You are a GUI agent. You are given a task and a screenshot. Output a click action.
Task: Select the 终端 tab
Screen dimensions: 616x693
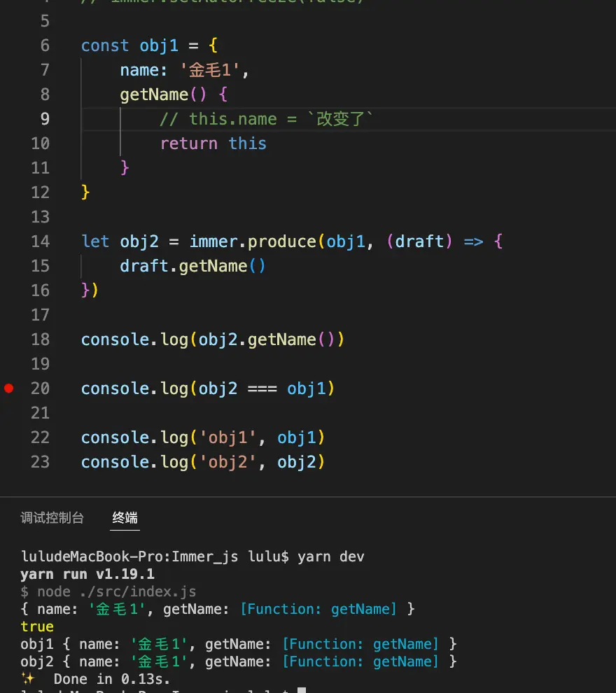point(125,517)
